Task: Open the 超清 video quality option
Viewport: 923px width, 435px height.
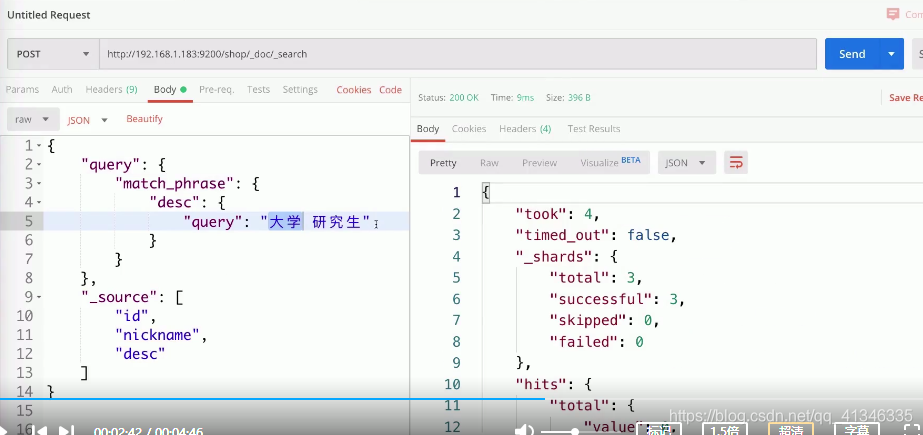Action: (x=791, y=430)
